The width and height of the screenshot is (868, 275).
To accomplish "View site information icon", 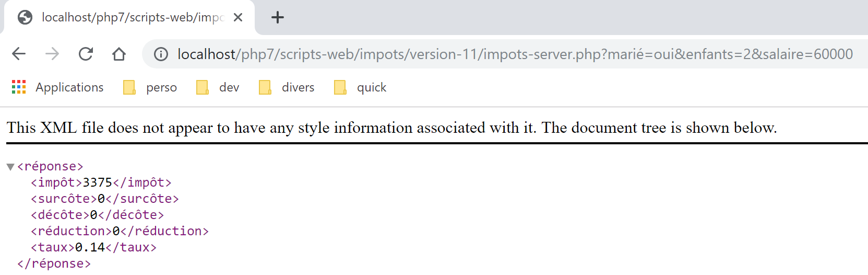I will (x=161, y=54).
